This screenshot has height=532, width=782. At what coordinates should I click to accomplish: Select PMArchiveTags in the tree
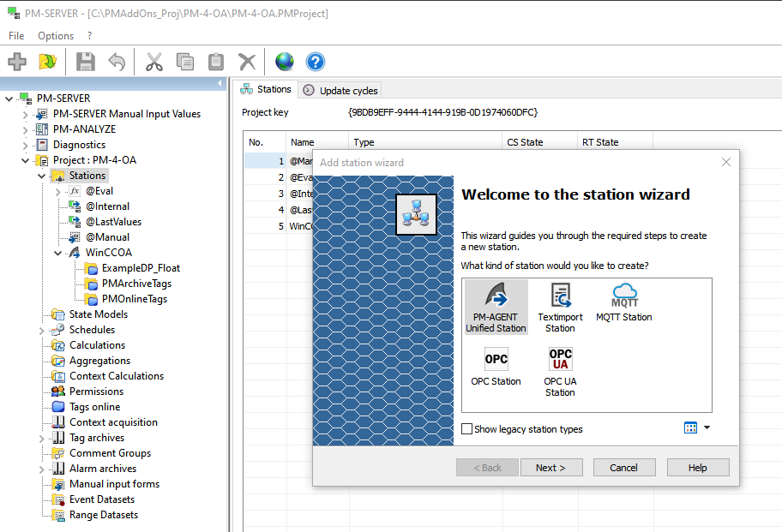[x=136, y=284]
